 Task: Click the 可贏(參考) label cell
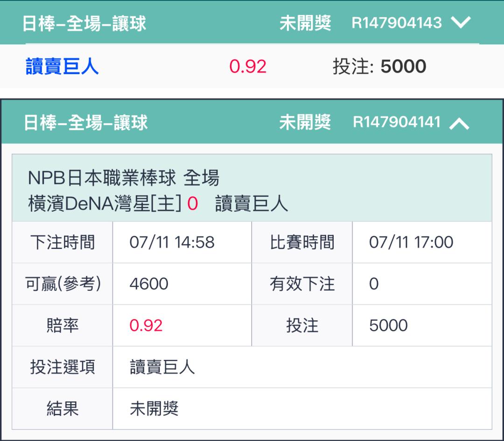[x=63, y=284]
